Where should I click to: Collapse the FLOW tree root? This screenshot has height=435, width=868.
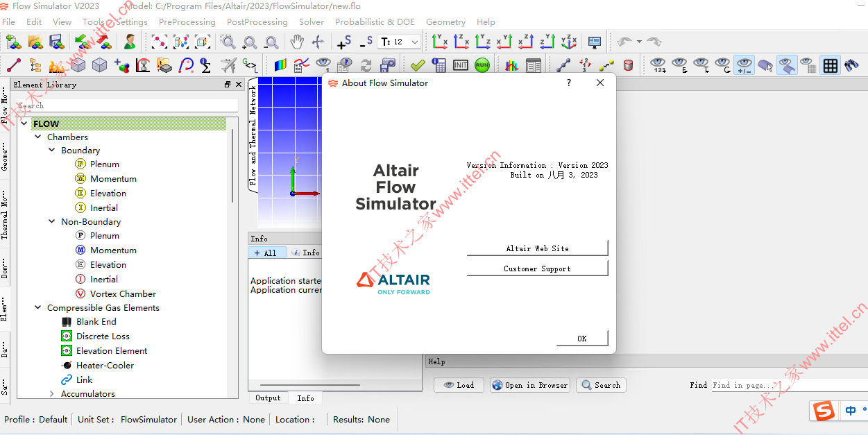click(x=24, y=123)
